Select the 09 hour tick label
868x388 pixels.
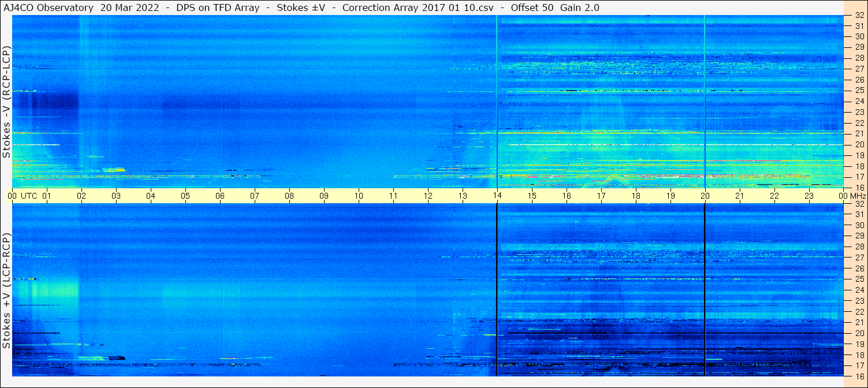pos(324,196)
